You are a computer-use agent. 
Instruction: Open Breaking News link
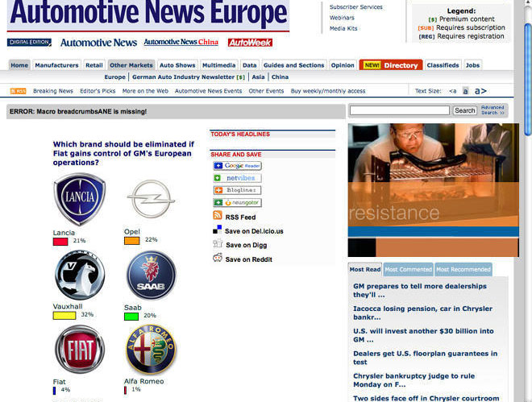53,91
